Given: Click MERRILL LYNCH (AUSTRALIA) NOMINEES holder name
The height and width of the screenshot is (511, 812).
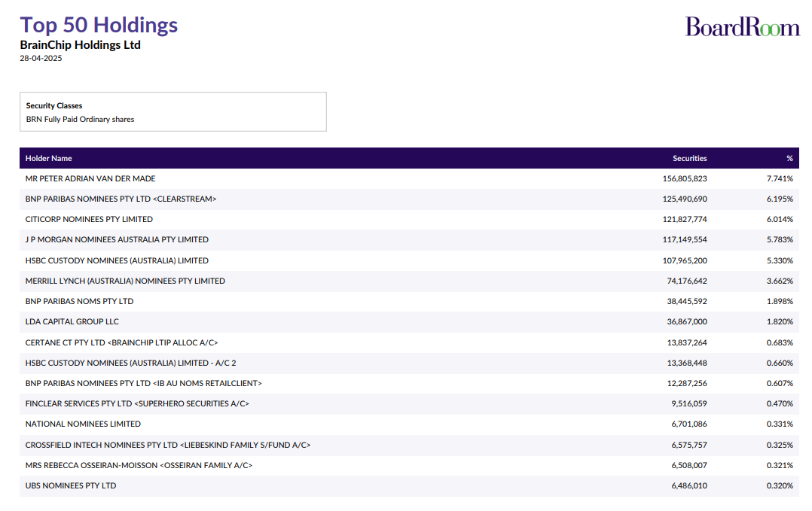Looking at the screenshot, I should pyautogui.click(x=125, y=281).
